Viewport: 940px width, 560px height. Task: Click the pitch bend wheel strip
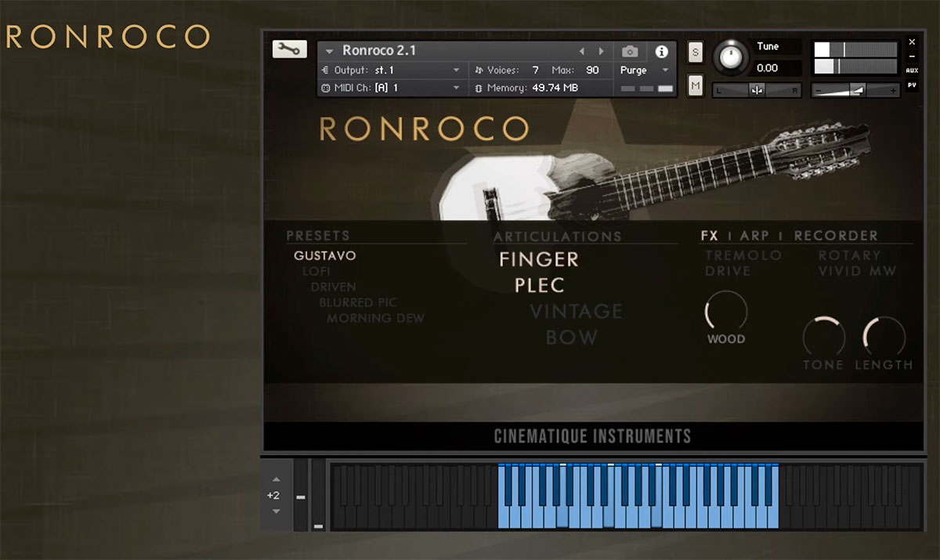coord(301,495)
